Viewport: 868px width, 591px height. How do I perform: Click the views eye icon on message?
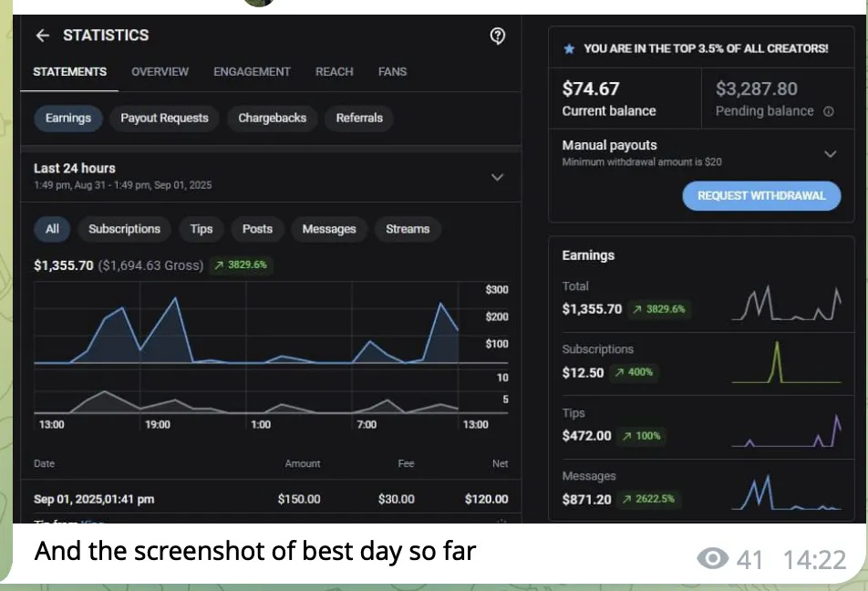coord(712,558)
